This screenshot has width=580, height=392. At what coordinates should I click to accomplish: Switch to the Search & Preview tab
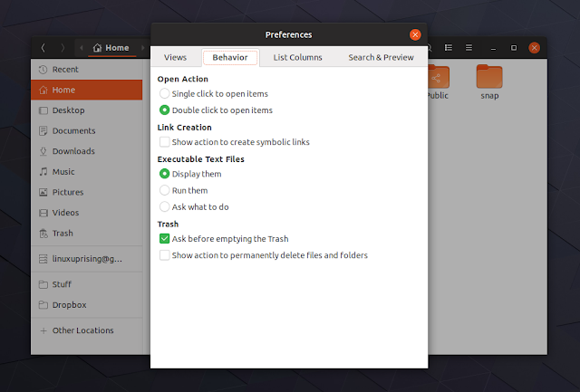381,58
